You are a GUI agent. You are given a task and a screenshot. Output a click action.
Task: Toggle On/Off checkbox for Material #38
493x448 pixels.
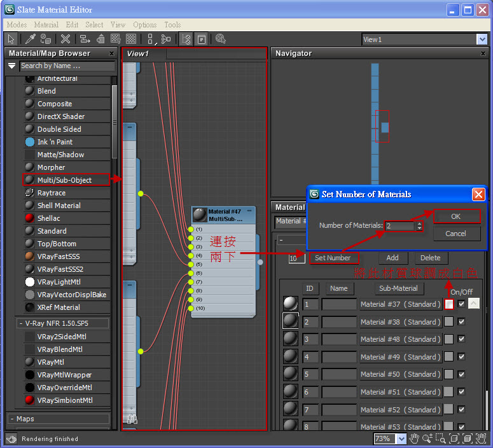(462, 321)
